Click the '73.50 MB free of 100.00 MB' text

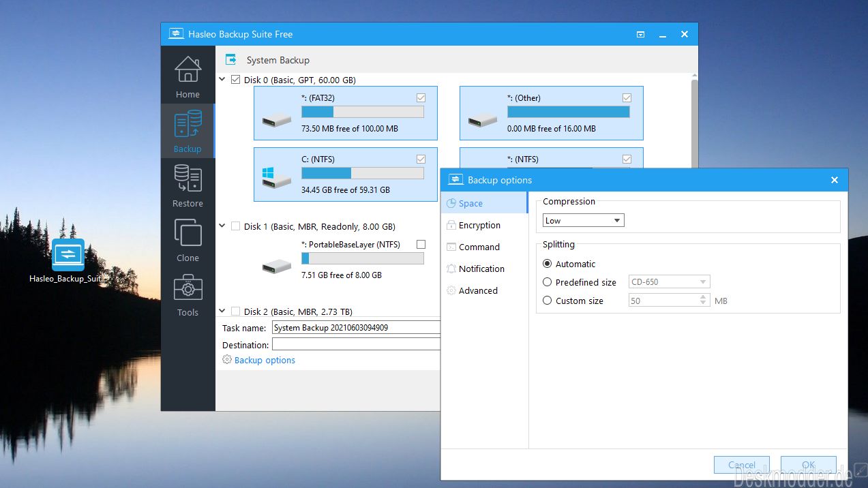pos(350,128)
